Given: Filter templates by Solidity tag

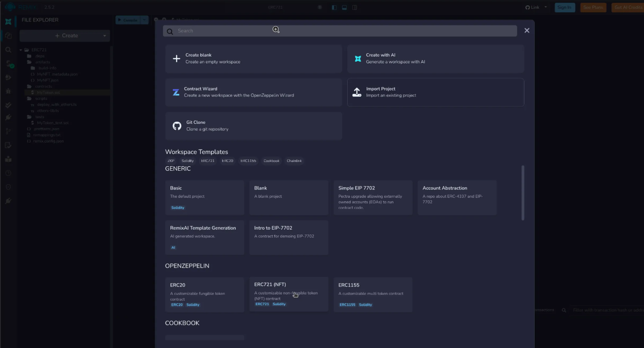Looking at the screenshot, I should [x=188, y=161].
